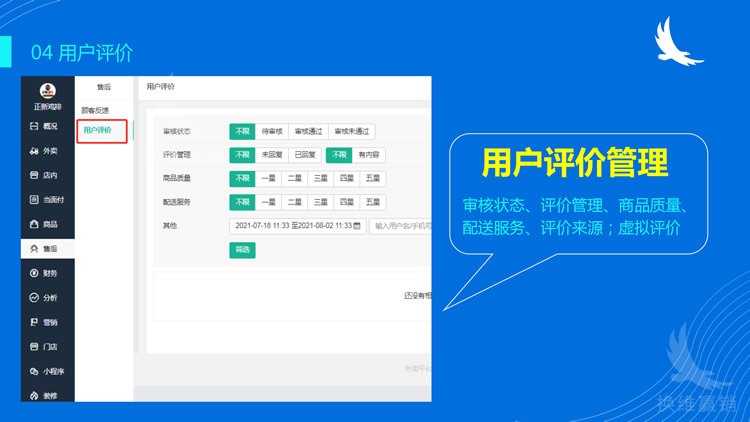750x422 pixels.
Task: Choose 四星 for 商品质量
Action: pyautogui.click(x=347, y=178)
